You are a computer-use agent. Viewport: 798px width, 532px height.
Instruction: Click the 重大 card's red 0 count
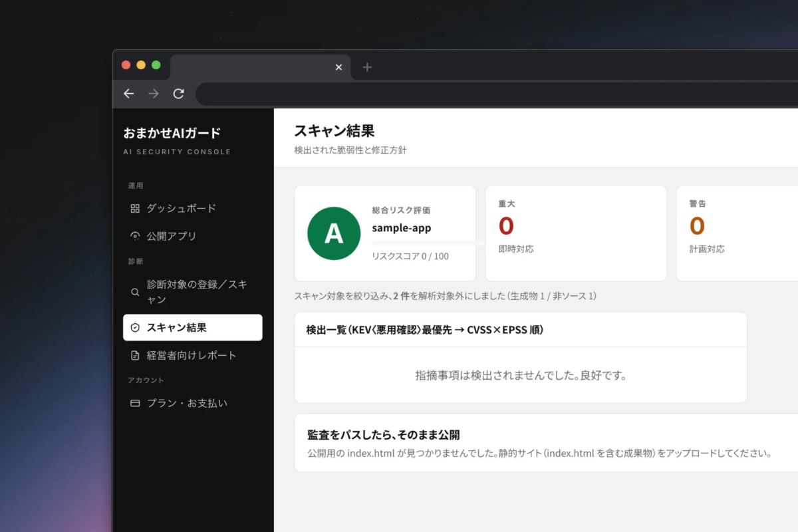[506, 226]
